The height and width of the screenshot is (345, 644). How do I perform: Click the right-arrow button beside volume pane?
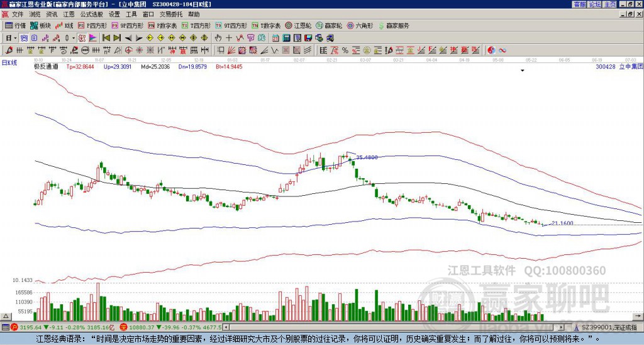pyautogui.click(x=638, y=316)
